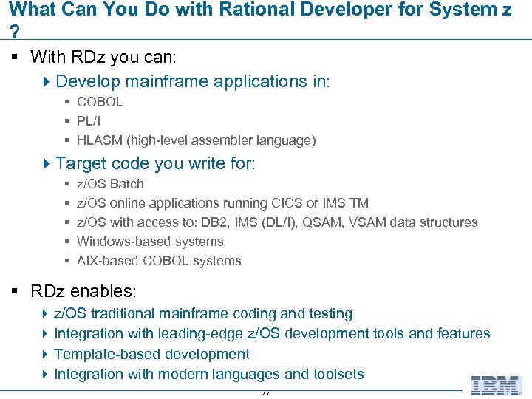Select the 'With RDz you can:' heading
This screenshot has height=399, width=532.
(103, 57)
